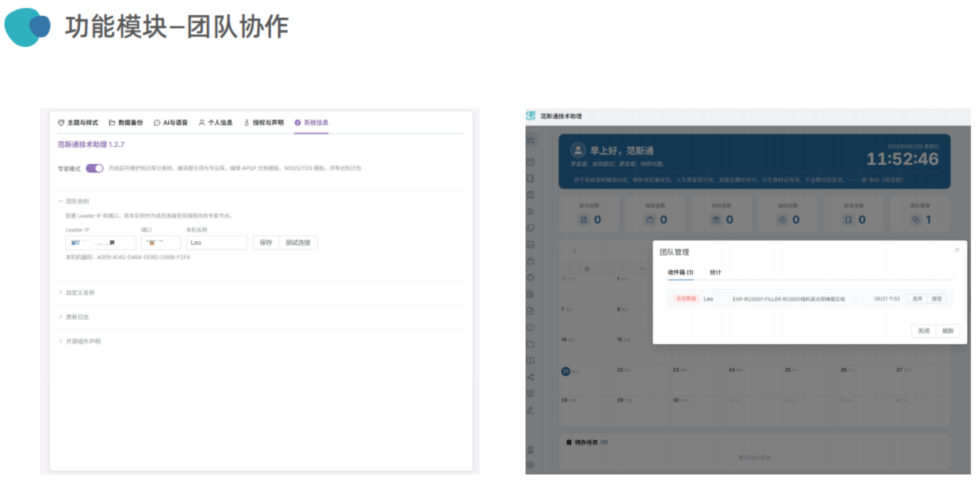This screenshot has height=484, width=980.
Task: Expand the 开源组件声明 section
Action: click(x=80, y=342)
